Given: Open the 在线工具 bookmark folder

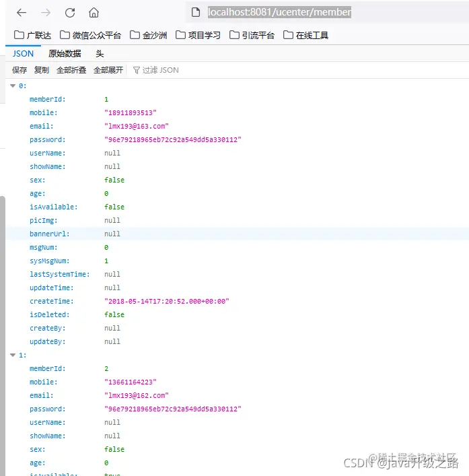Looking at the screenshot, I should 305,35.
